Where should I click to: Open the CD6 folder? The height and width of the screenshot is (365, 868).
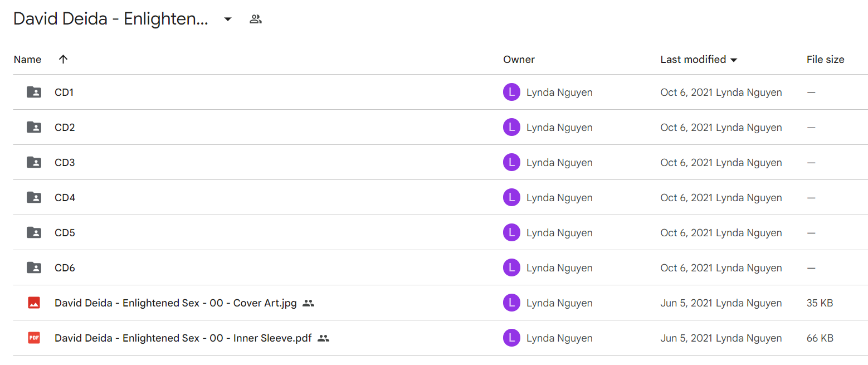point(65,268)
